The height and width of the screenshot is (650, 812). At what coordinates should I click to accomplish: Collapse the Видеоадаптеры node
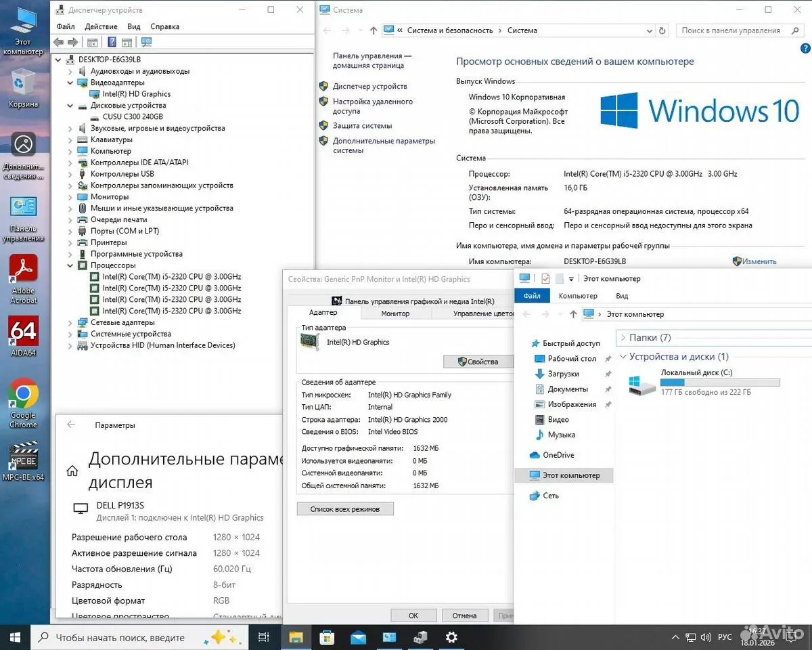tap(70, 83)
